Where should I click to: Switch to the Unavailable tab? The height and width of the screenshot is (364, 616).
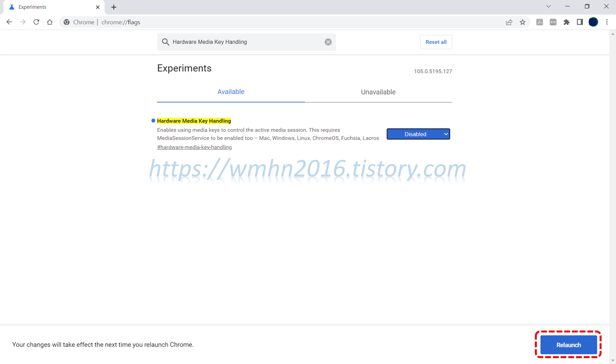378,92
